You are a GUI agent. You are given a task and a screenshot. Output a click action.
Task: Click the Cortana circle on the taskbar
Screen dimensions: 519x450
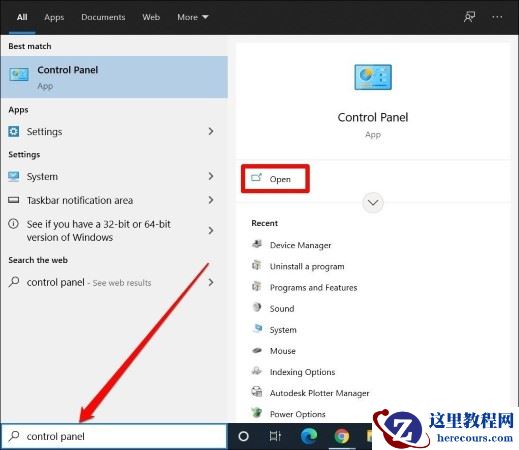244,436
